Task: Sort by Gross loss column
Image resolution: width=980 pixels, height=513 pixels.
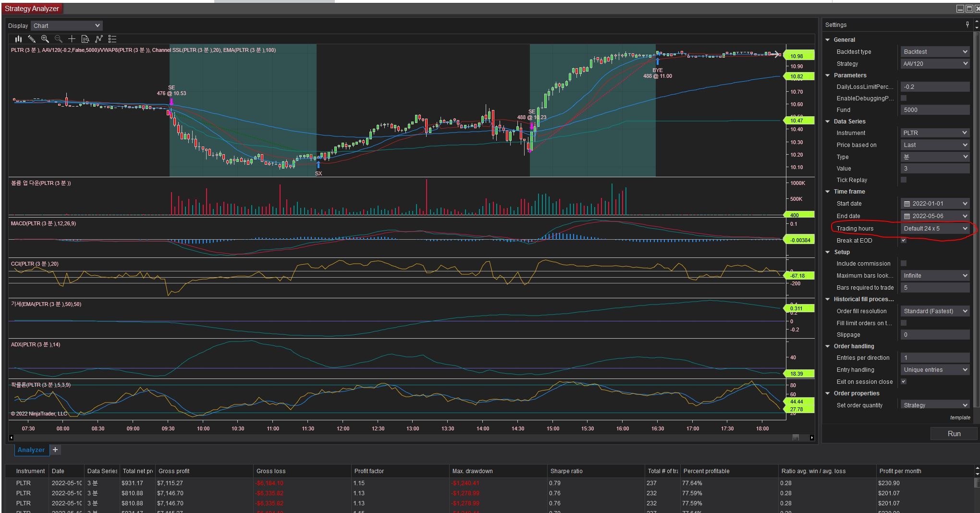Action: (302, 471)
